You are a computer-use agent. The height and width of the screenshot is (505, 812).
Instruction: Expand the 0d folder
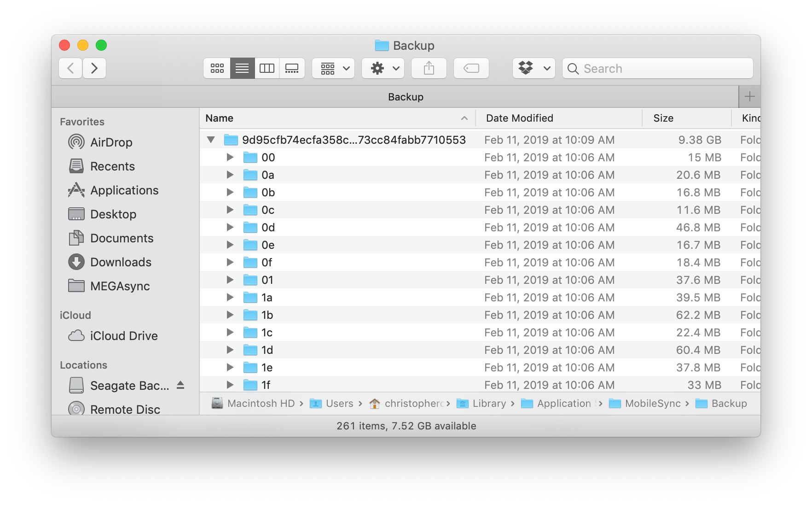[x=230, y=227]
